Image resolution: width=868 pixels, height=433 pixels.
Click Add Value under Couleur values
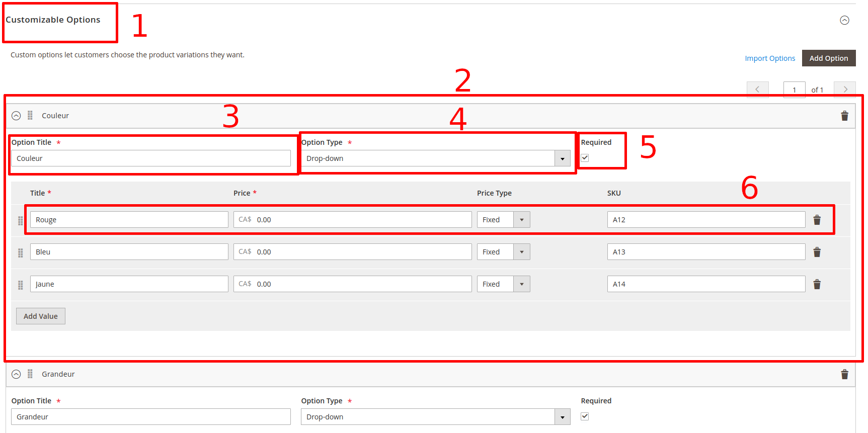point(41,316)
